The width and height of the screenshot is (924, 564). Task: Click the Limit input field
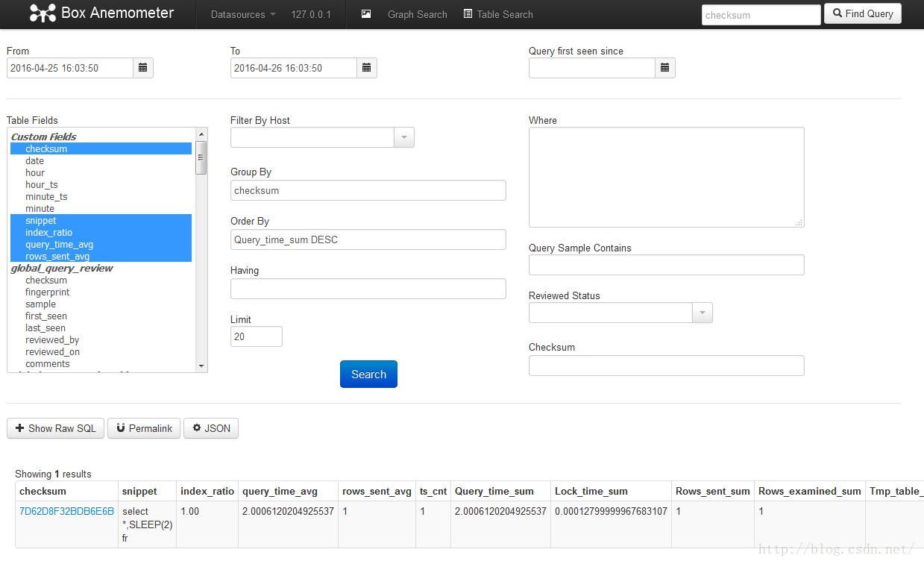coord(257,336)
